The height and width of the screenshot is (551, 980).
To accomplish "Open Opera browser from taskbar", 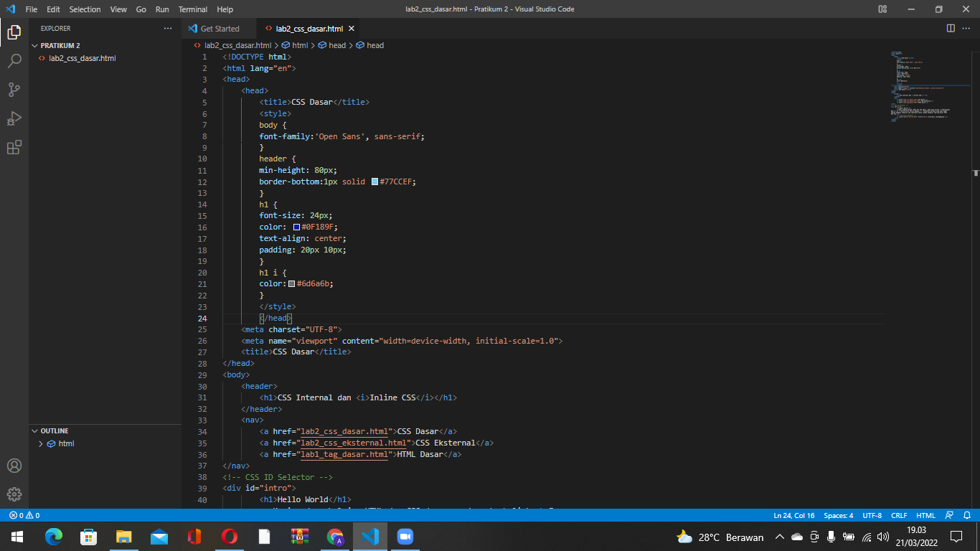I will [x=229, y=537].
